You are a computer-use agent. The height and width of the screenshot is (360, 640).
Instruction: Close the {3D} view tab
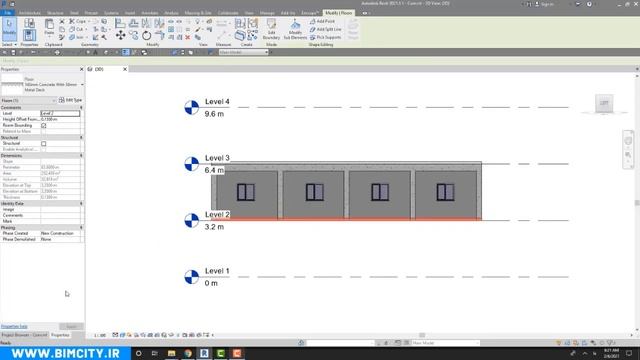(x=125, y=69)
